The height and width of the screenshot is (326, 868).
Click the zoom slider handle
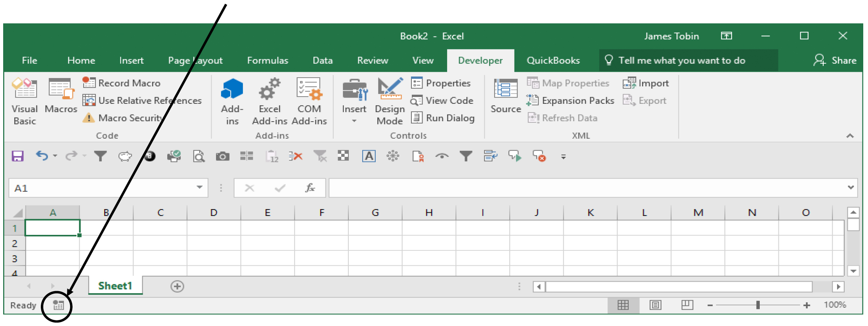(758, 305)
